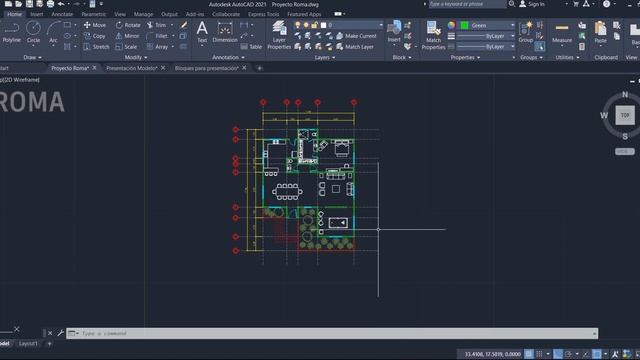Click the Paste tool
The width and height of the screenshot is (640, 360).
(x=600, y=32)
